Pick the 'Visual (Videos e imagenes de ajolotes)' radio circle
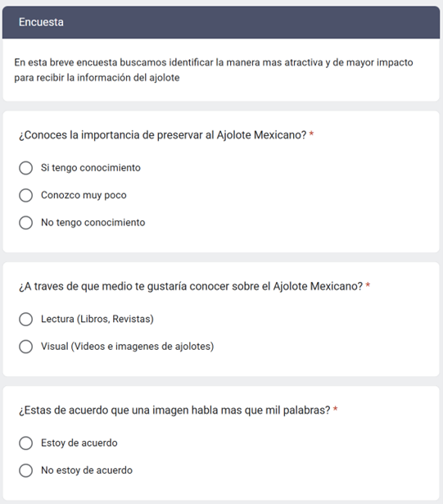Screen dimensions: 443x504 25,347
